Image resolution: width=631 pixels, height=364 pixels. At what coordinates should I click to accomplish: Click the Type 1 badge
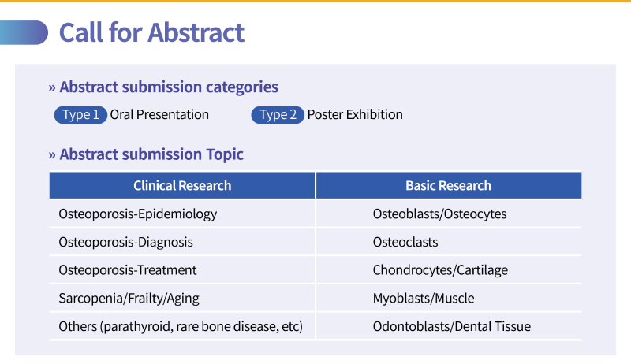click(x=80, y=115)
